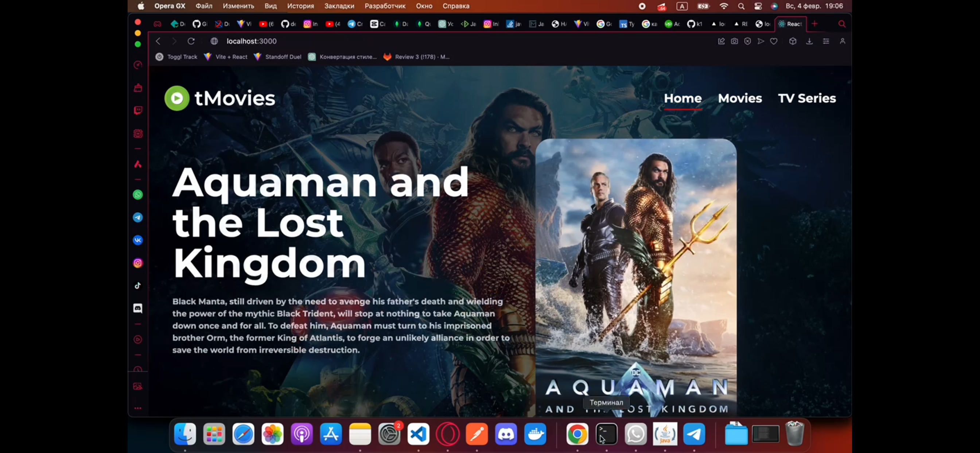
Task: Go back to previous page
Action: (158, 41)
